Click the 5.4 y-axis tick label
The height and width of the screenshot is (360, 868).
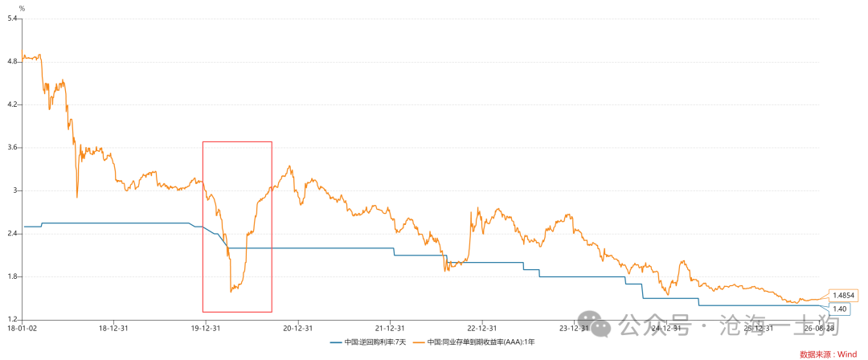point(11,18)
